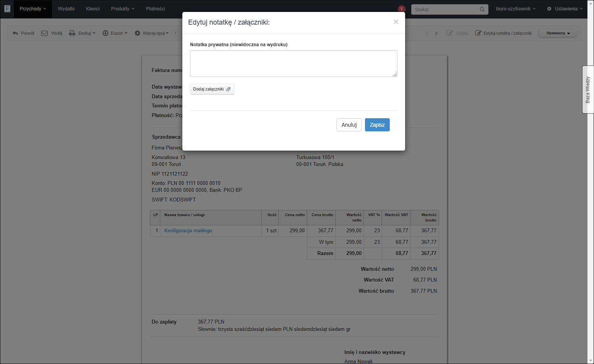Click the NIP 1121121122 text

coord(170,174)
